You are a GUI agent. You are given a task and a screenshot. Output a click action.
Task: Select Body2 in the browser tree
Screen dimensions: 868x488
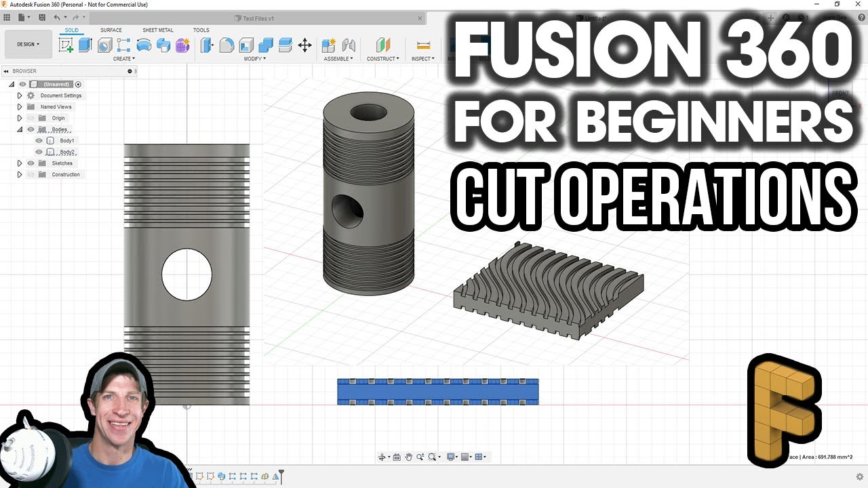pos(67,152)
